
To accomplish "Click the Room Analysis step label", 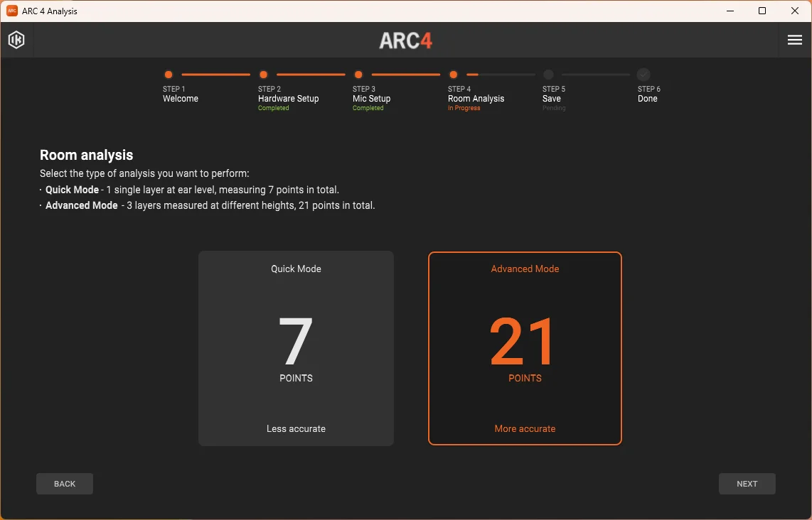I will pos(476,98).
